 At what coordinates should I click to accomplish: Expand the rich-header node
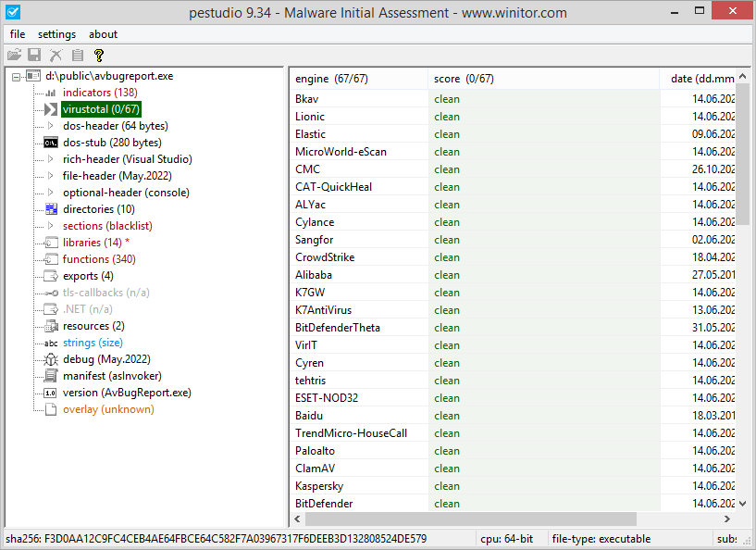click(51, 159)
